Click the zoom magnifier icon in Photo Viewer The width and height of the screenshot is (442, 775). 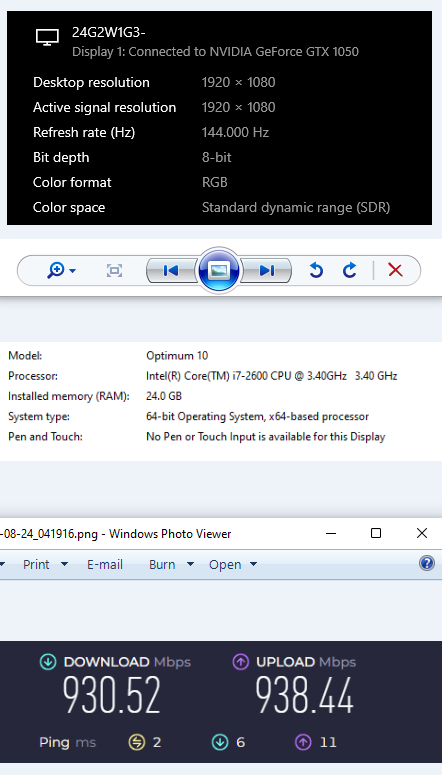[56, 270]
